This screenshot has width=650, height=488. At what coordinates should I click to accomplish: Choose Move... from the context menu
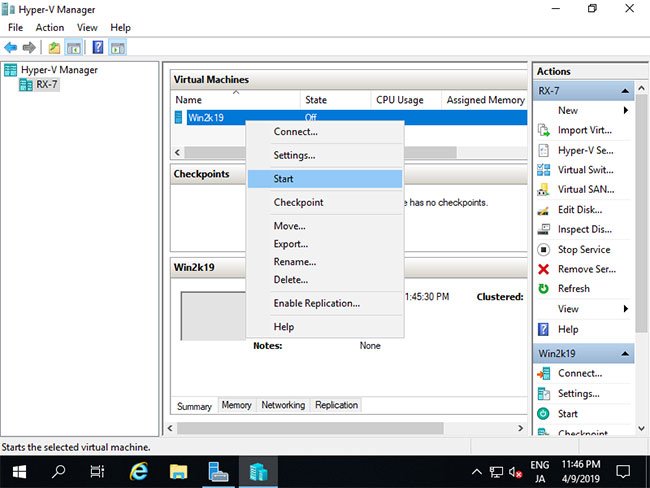[x=325, y=226]
